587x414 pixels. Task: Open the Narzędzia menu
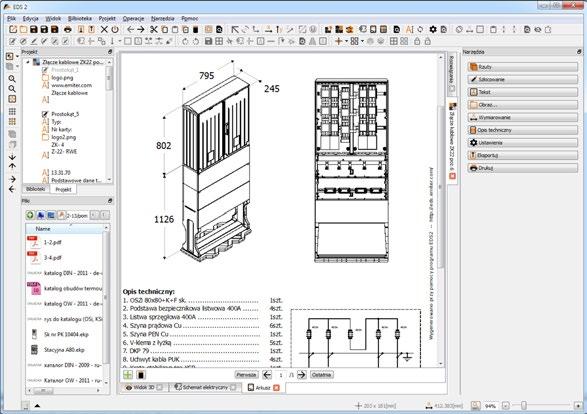[162, 18]
